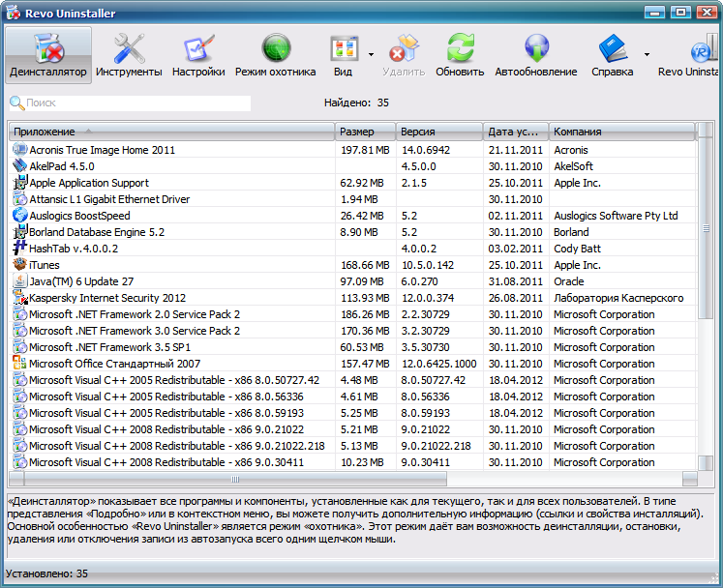The width and height of the screenshot is (723, 588).
Task: Click the search magnifier icon
Action: click(17, 103)
